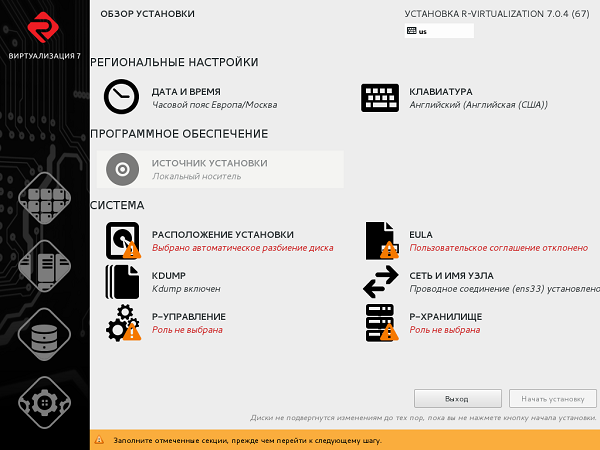Screen dimensions: 600x450
Task: Click the EULA document icon
Action: (380, 240)
